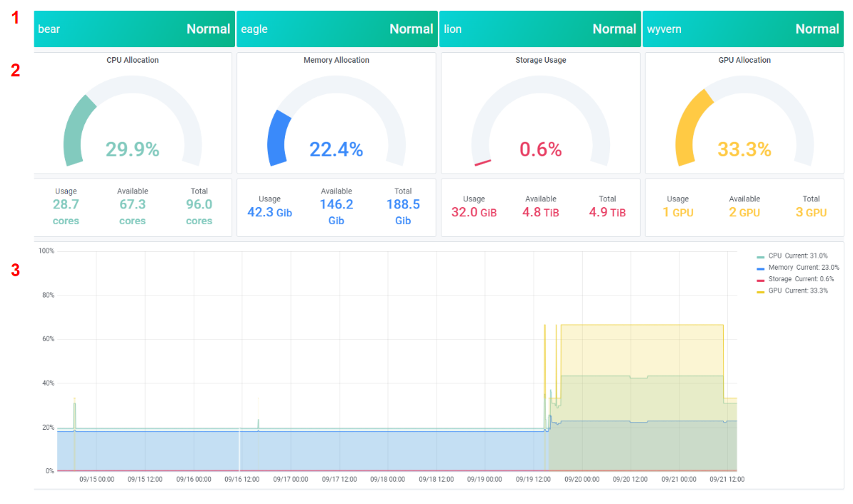The width and height of the screenshot is (853, 504).
Task: Select the 0.6% storage gauge value
Action: click(540, 149)
